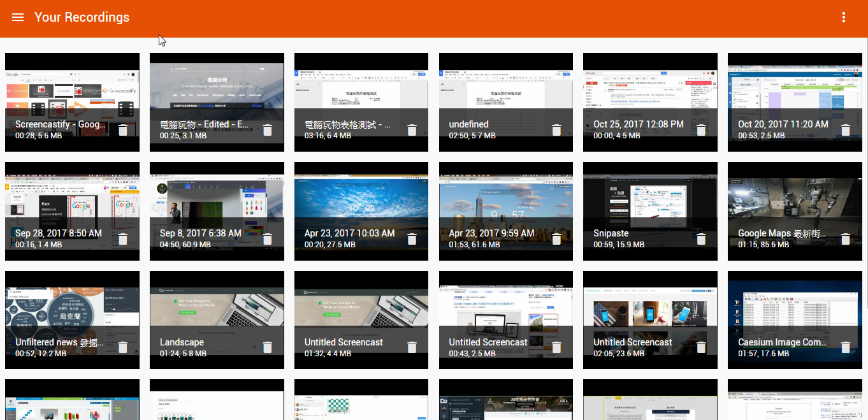
Task: Delete the Snipaste recording
Action: [x=701, y=239]
